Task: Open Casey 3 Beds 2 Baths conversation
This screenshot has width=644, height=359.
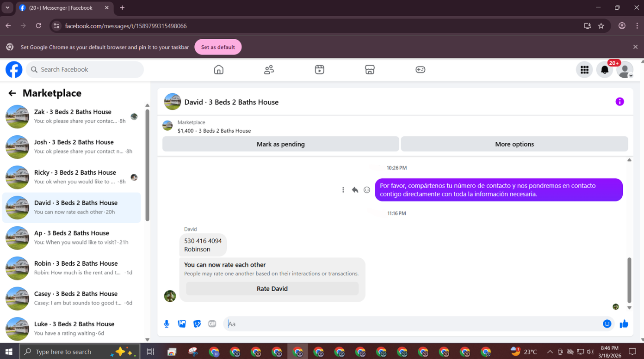Action: tap(72, 298)
